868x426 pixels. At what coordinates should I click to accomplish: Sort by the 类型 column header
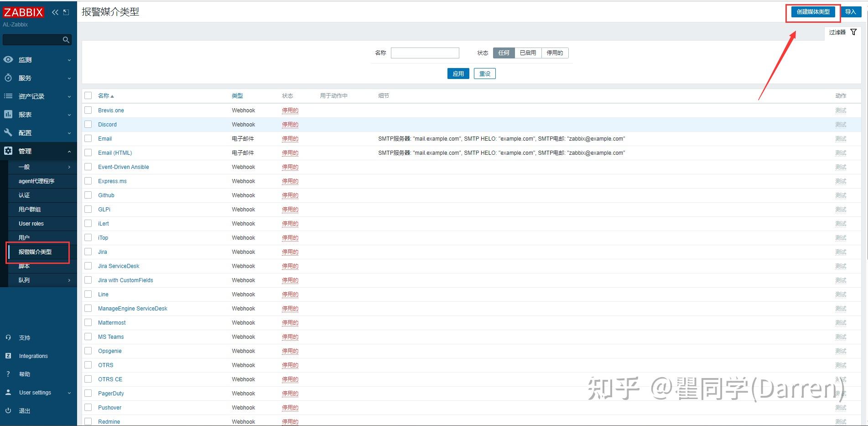(238, 95)
